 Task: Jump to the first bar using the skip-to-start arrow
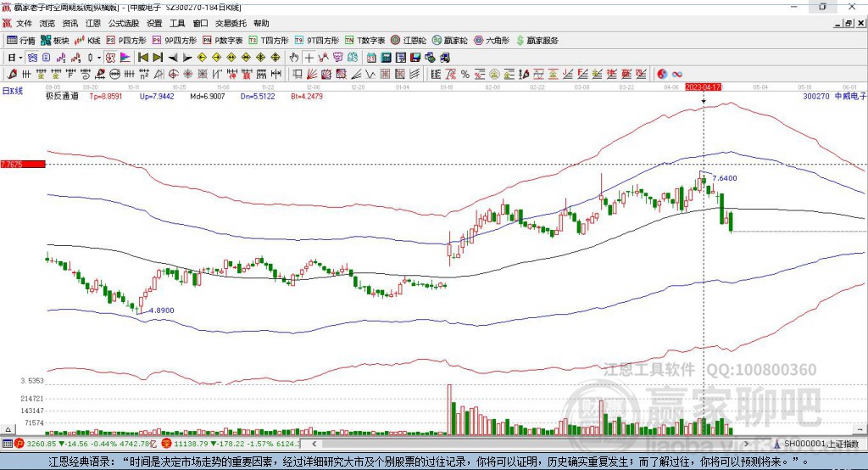pos(142,58)
